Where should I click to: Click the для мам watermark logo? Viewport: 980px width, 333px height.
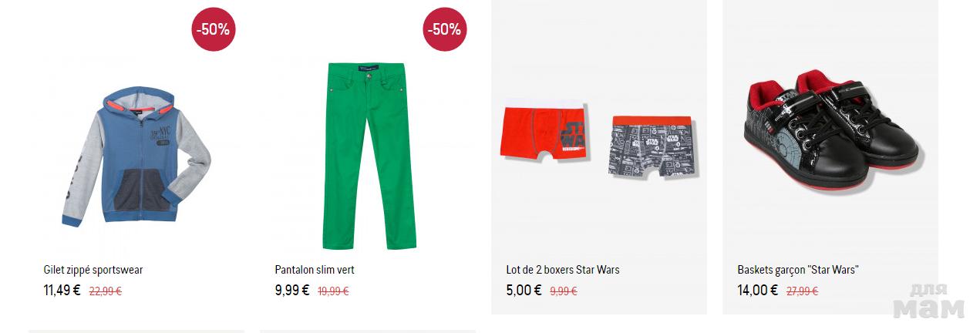pyautogui.click(x=929, y=301)
